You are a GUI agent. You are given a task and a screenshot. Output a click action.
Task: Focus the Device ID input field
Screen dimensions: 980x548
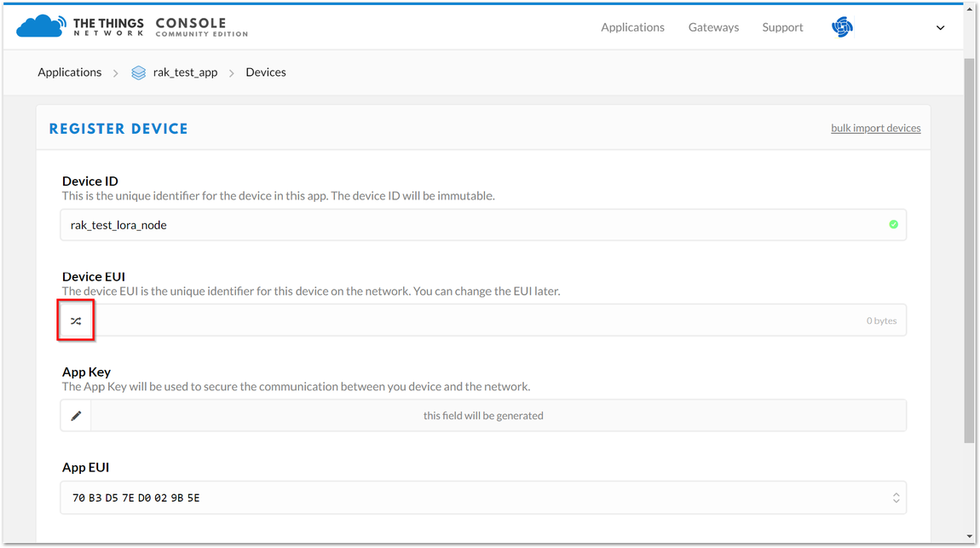483,225
